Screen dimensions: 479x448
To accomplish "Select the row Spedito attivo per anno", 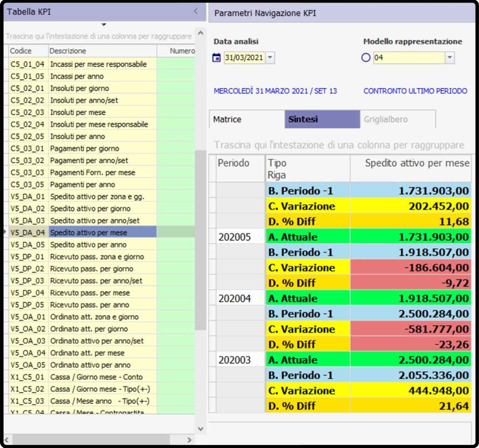I will coord(88,245).
